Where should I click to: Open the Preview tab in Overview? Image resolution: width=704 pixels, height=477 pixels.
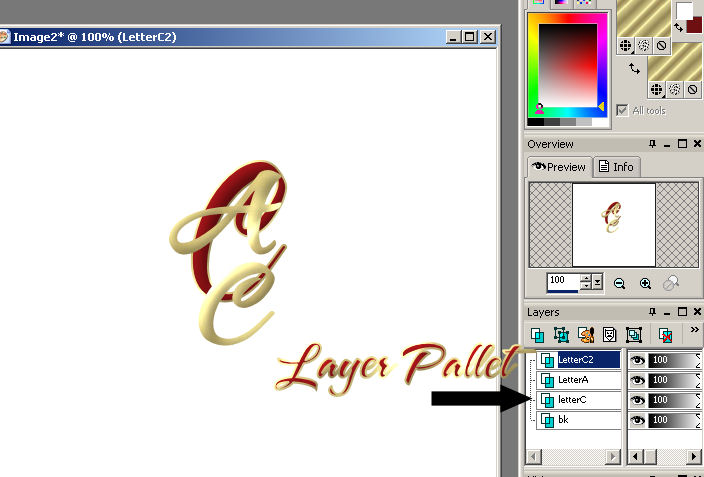point(559,167)
